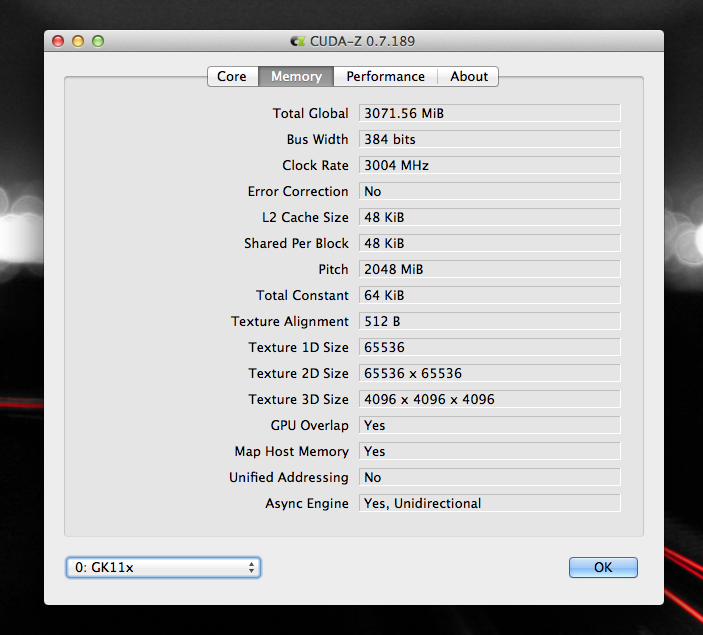Open the Performance tab
The height and width of the screenshot is (635, 703).
(385, 76)
